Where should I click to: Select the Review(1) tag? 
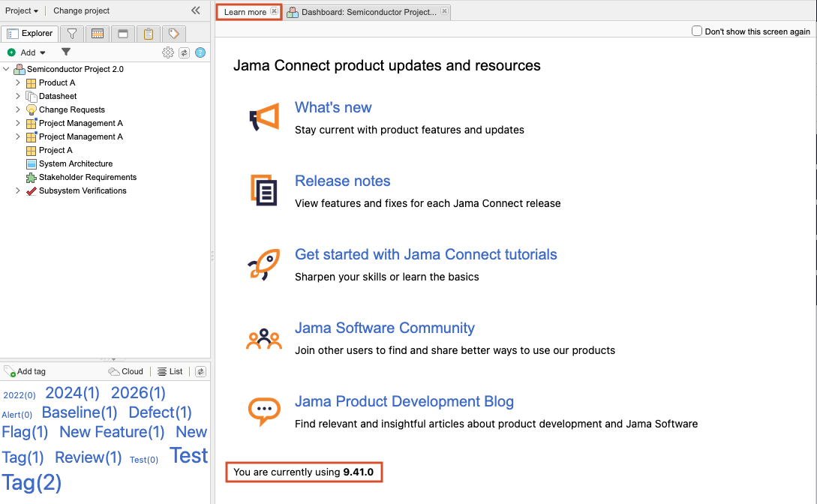point(88,457)
